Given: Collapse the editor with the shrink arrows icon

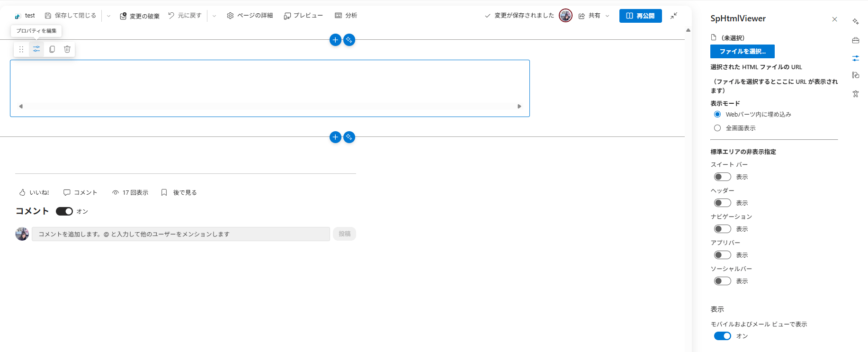Looking at the screenshot, I should pyautogui.click(x=674, y=16).
